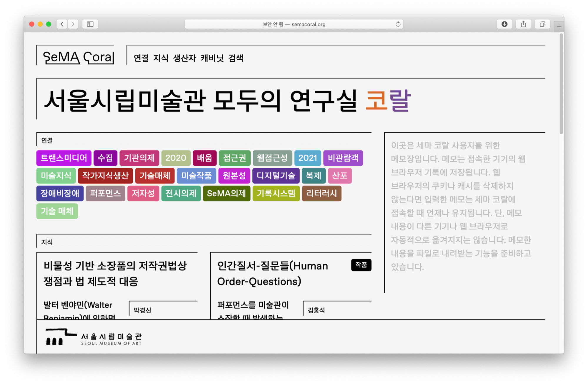Viewport: 588px width, 385px height.
Task: Reload the page with the refresh icon
Action: tap(398, 24)
